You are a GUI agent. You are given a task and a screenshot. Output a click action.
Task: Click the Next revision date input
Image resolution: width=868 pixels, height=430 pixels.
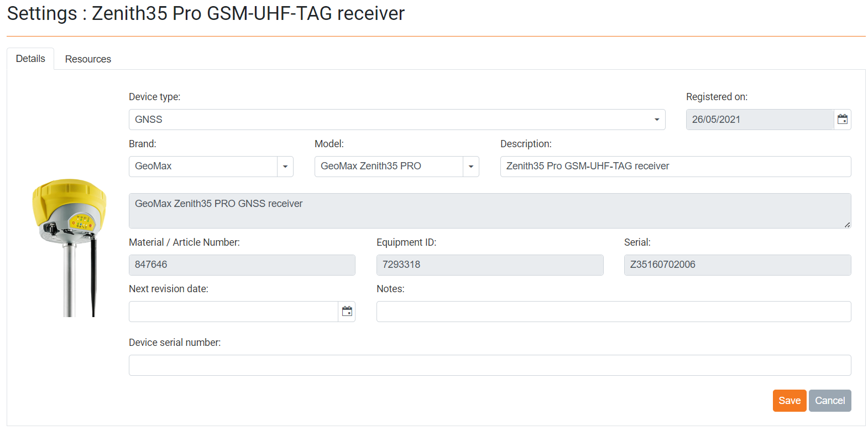[233, 312]
